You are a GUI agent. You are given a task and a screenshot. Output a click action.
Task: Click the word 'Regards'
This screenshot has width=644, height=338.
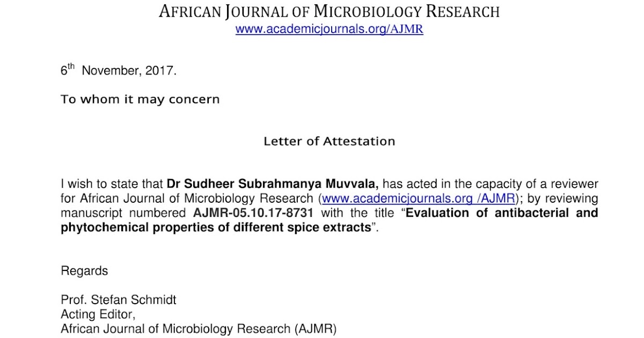click(x=84, y=271)
